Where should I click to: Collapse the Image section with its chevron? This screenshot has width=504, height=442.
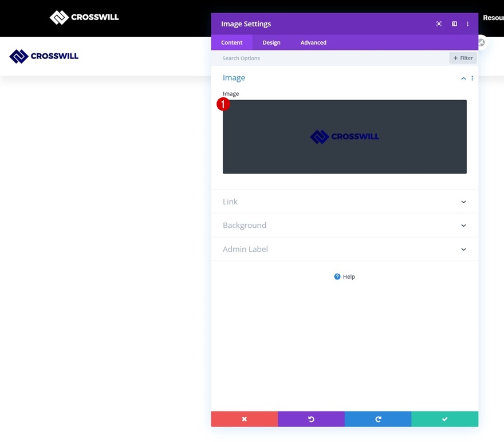[463, 78]
